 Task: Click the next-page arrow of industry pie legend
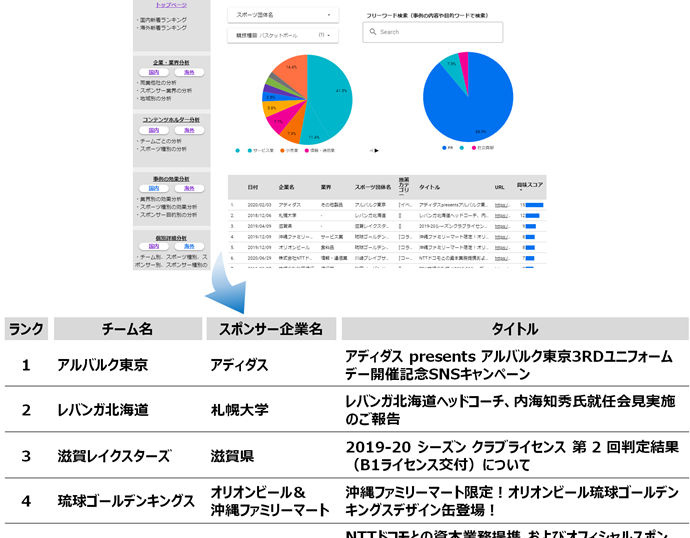[x=376, y=150]
